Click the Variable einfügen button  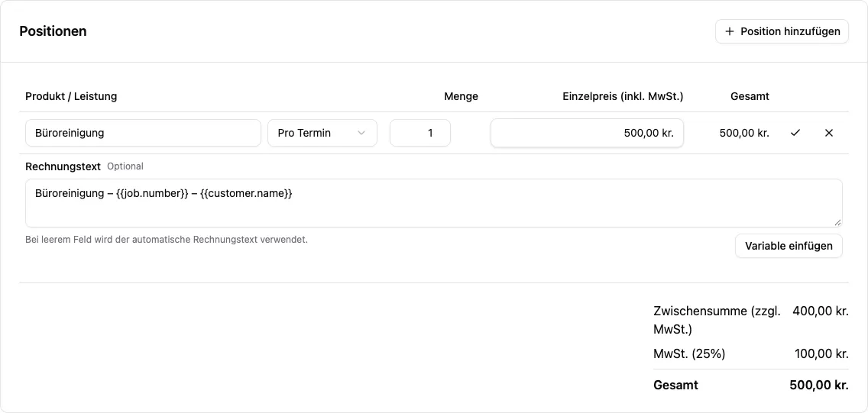coord(789,246)
